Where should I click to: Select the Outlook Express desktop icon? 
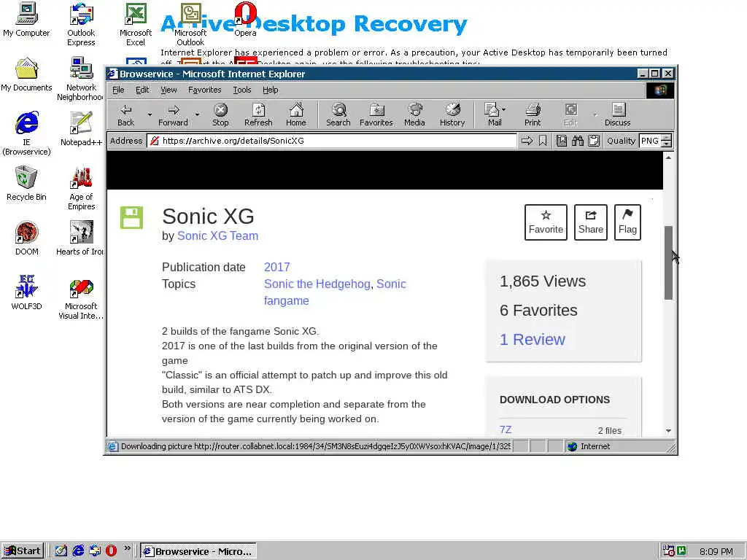[x=81, y=25]
